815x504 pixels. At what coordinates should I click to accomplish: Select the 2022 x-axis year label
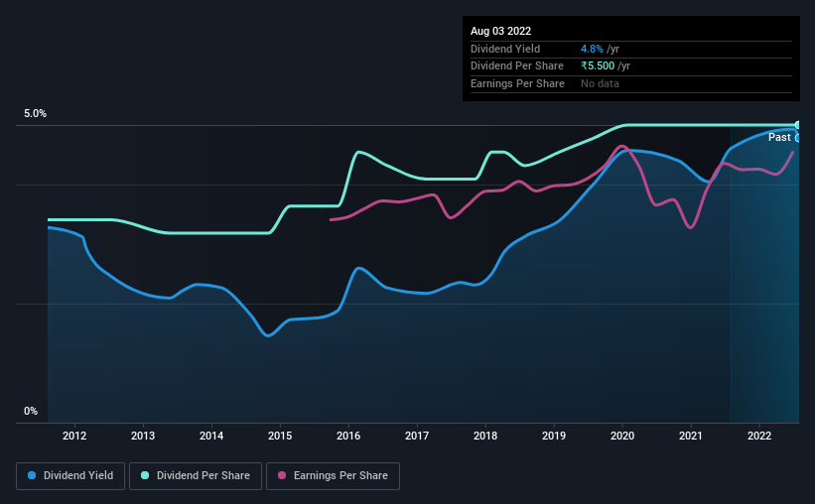coord(759,436)
